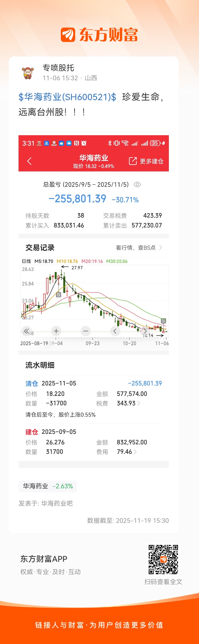Shift chart left with single arrow
This screenshot has height=644, width=199.
(115, 331)
